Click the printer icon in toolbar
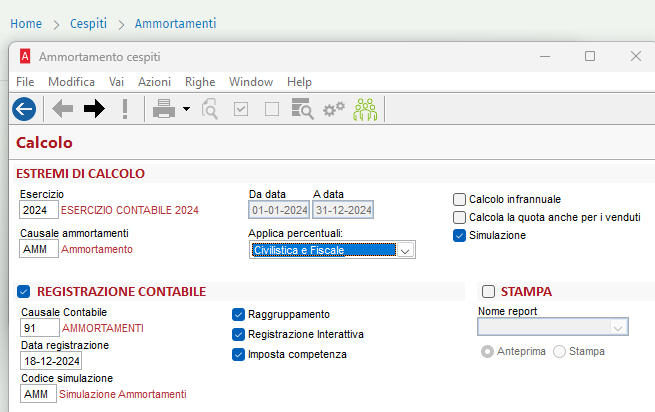 tap(164, 109)
